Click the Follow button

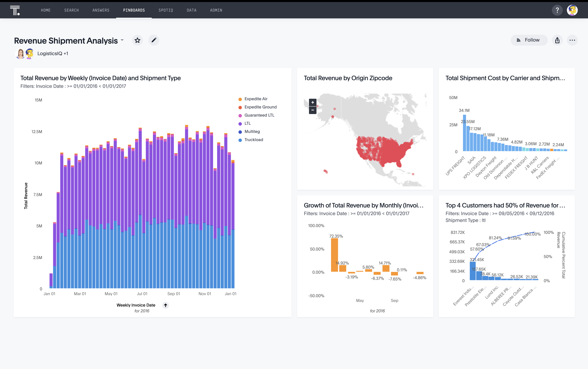tap(529, 40)
